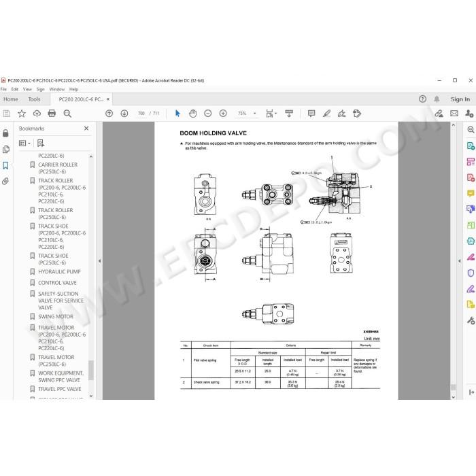Open Protect shield tool in right pane

pyautogui.click(x=471, y=273)
